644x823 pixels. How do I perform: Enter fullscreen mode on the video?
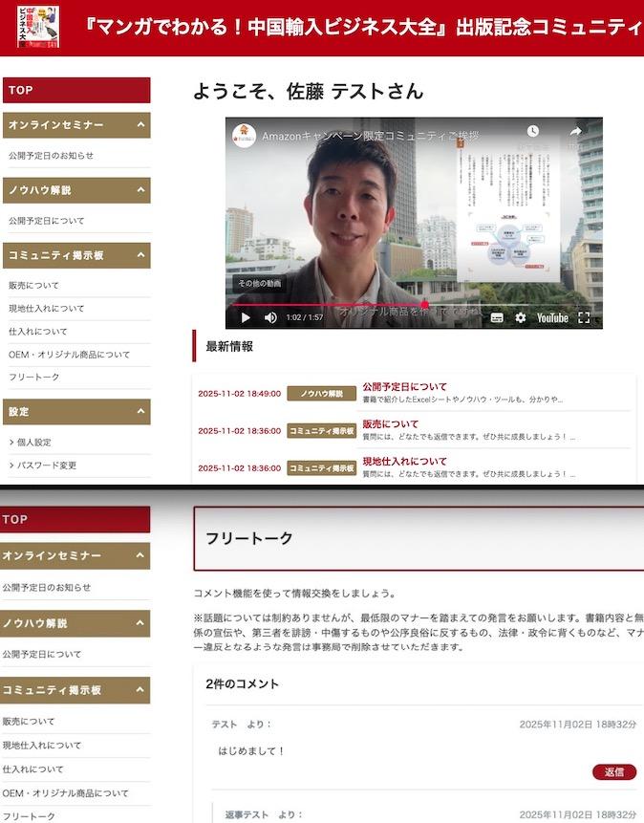point(584,318)
